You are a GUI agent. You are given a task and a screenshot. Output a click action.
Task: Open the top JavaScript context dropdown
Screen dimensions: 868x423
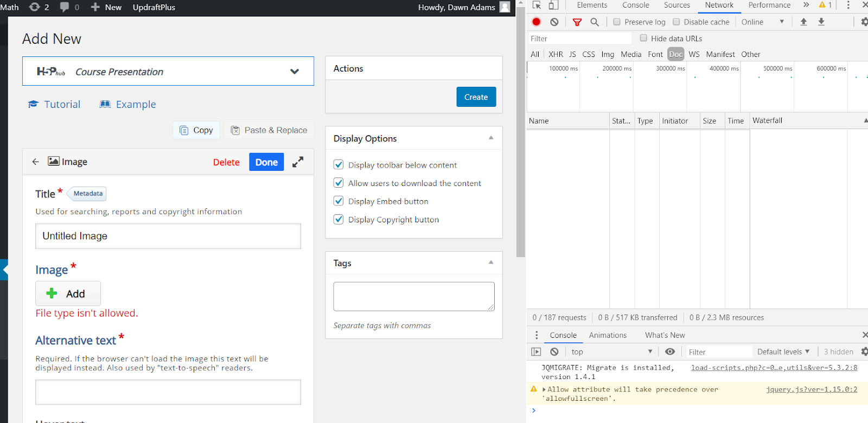(611, 351)
